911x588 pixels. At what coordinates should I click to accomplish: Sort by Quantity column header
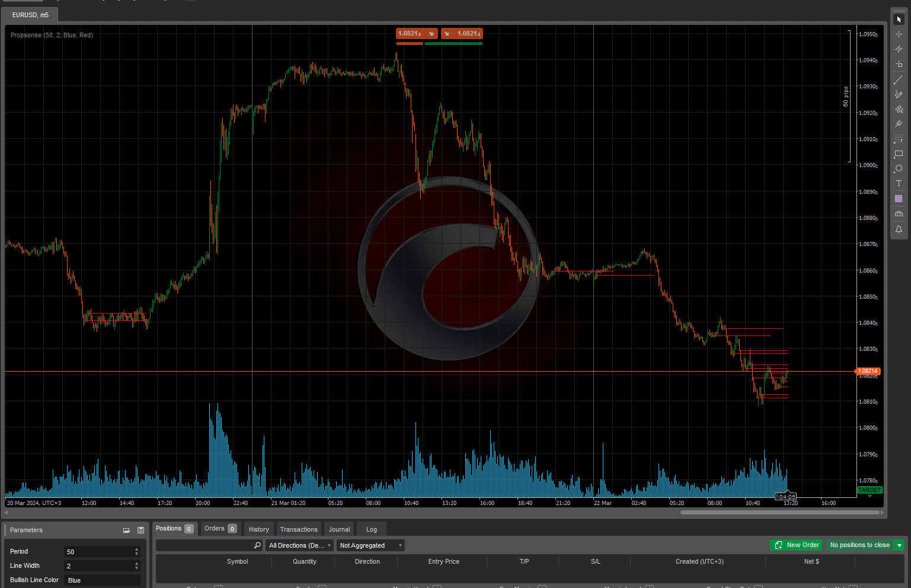tap(305, 561)
